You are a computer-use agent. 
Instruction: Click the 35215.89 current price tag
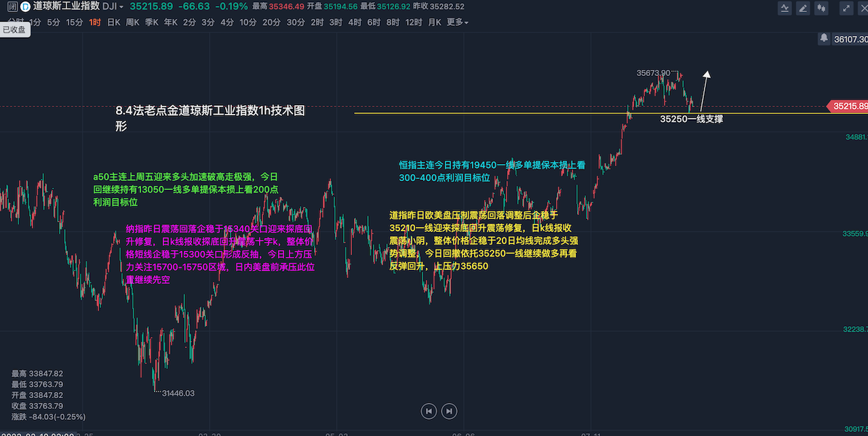pyautogui.click(x=848, y=106)
